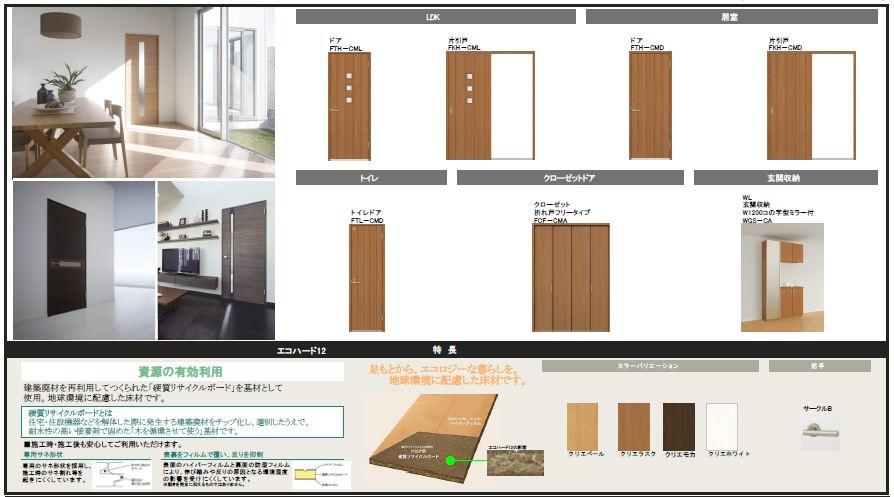Click the クリエペール label text

point(586,454)
